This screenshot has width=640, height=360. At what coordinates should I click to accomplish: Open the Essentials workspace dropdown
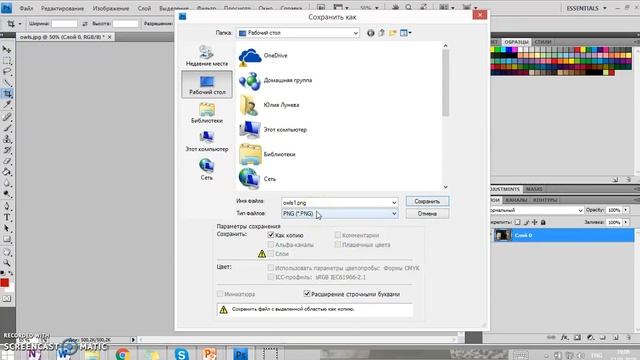[587, 8]
